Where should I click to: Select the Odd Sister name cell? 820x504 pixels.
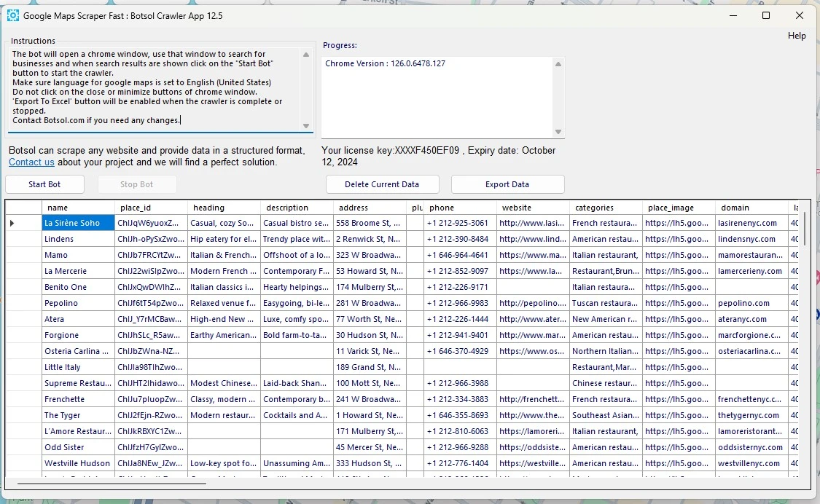pos(78,447)
